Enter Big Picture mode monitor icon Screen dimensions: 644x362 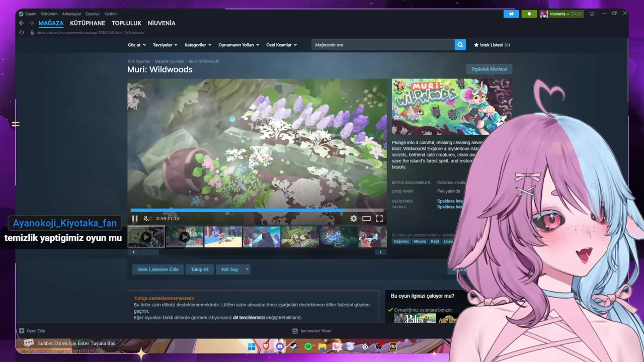tap(592, 14)
